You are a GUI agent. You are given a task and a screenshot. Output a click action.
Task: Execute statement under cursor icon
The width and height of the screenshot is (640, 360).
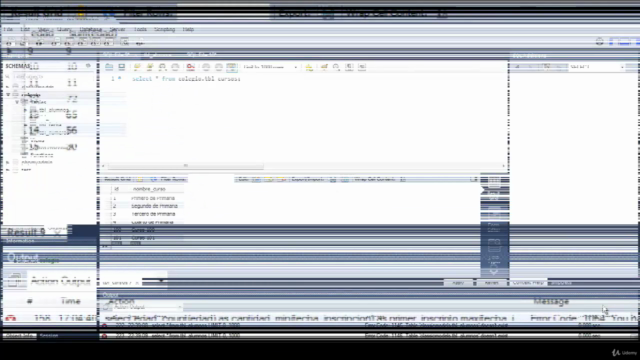150,67
